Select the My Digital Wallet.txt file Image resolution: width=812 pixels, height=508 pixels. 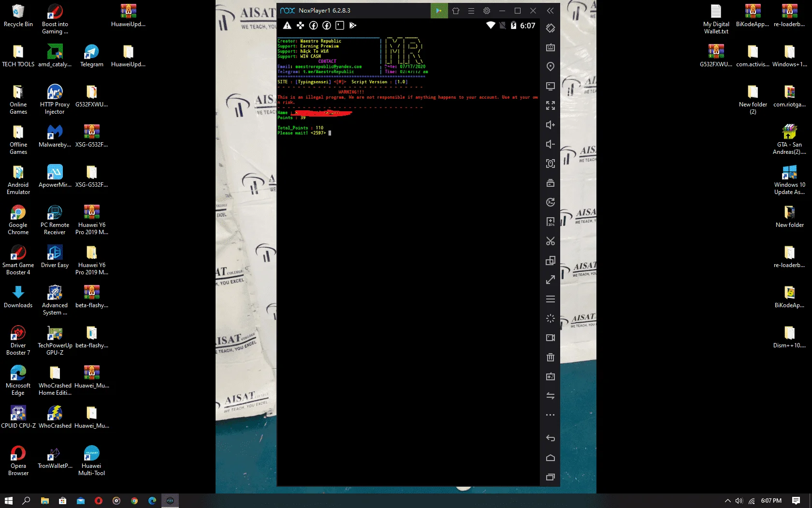pos(716,19)
